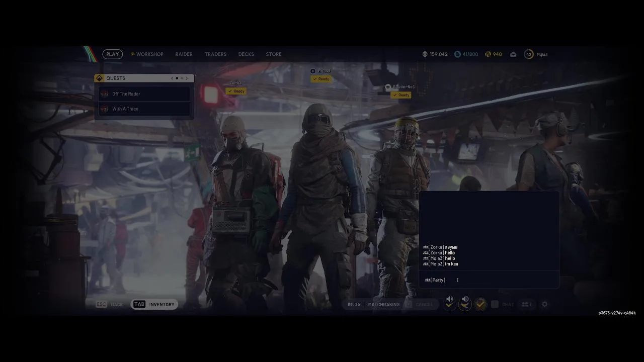The width and height of the screenshot is (644, 362).
Task: Click the crown icon beside RaiderNo1
Action: (x=388, y=87)
